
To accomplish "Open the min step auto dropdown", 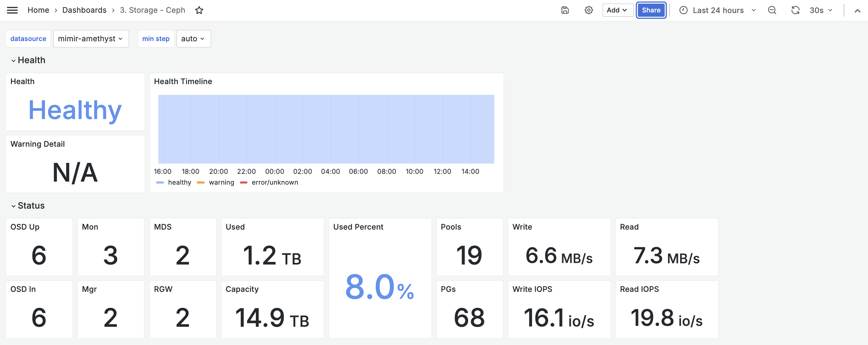I will tap(193, 39).
